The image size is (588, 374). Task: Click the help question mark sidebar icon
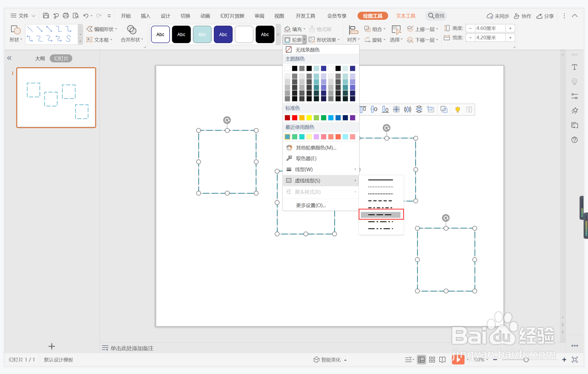pos(574,140)
